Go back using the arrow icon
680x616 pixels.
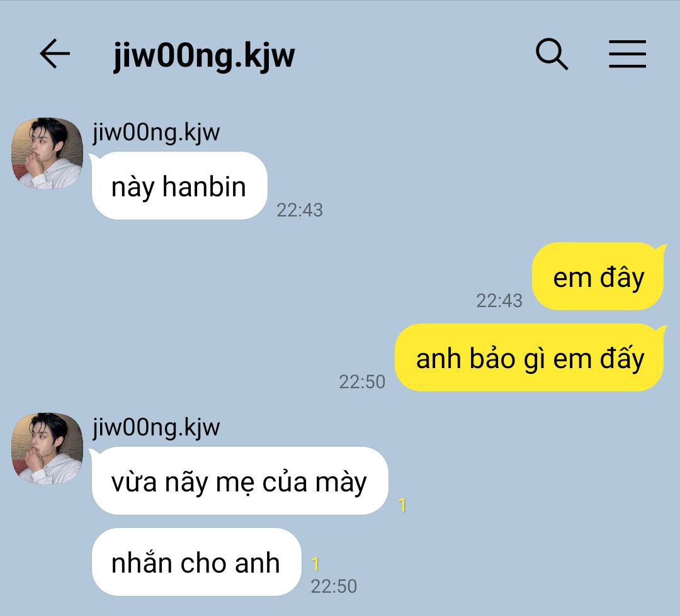[55, 53]
